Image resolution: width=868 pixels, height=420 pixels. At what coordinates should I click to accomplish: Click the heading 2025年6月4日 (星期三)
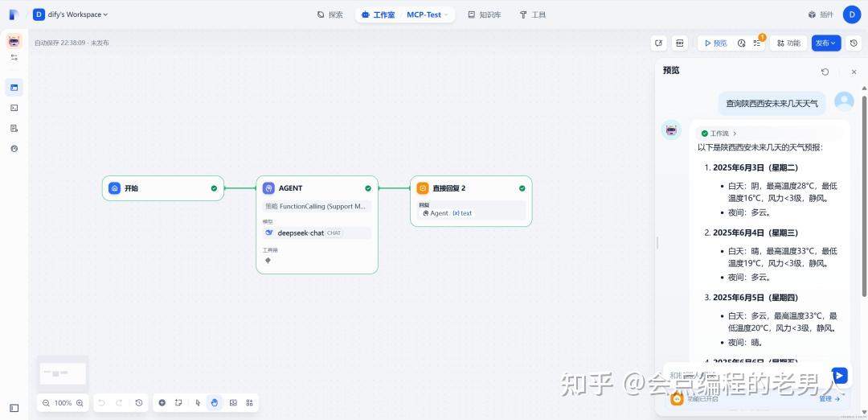point(755,233)
